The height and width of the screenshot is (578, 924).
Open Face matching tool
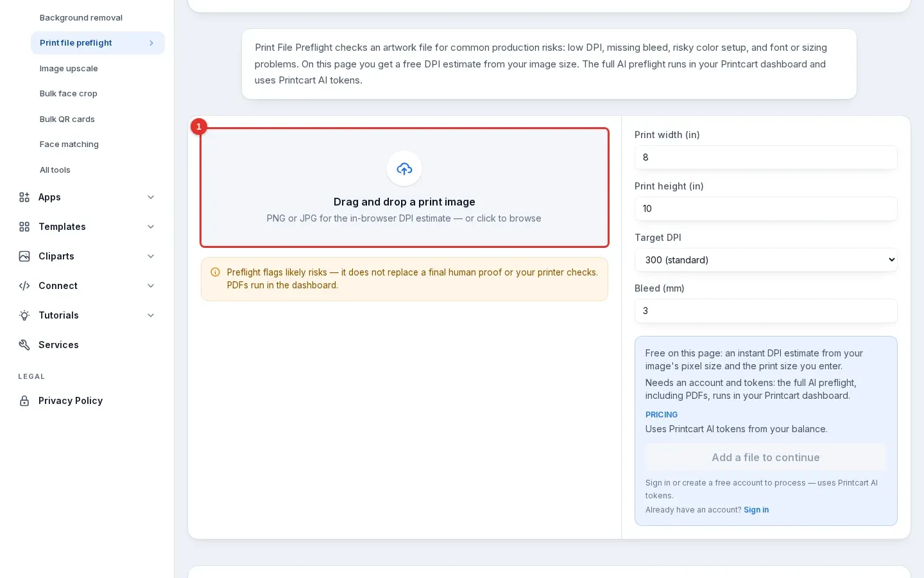coord(69,144)
